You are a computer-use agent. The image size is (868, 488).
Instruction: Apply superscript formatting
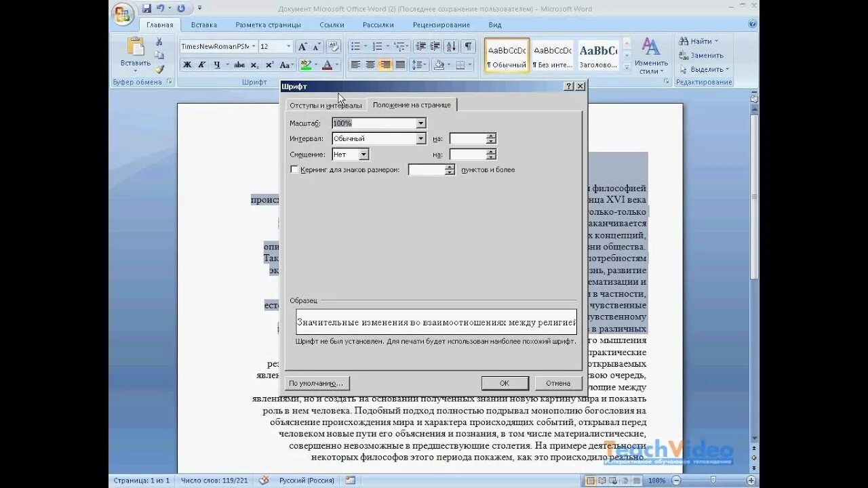[269, 65]
